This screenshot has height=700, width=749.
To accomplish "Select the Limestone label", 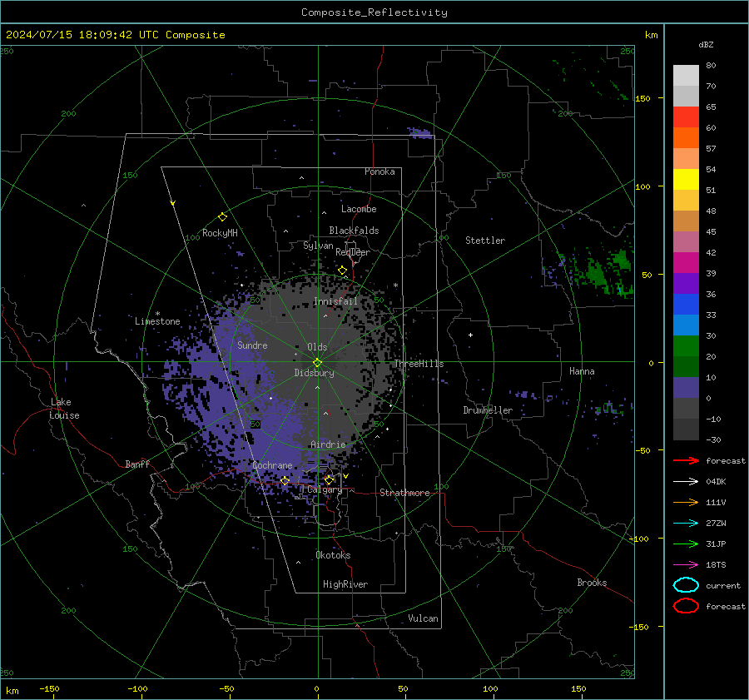I will click(x=157, y=321).
